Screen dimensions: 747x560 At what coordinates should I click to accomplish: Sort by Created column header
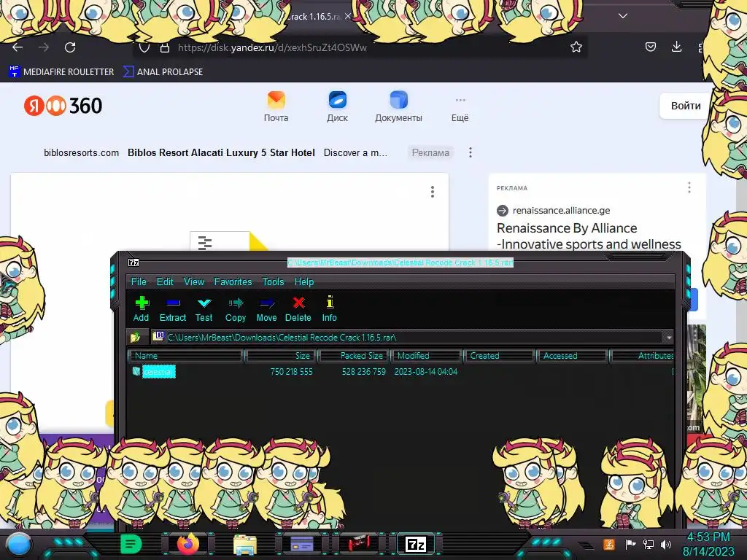tap(498, 356)
